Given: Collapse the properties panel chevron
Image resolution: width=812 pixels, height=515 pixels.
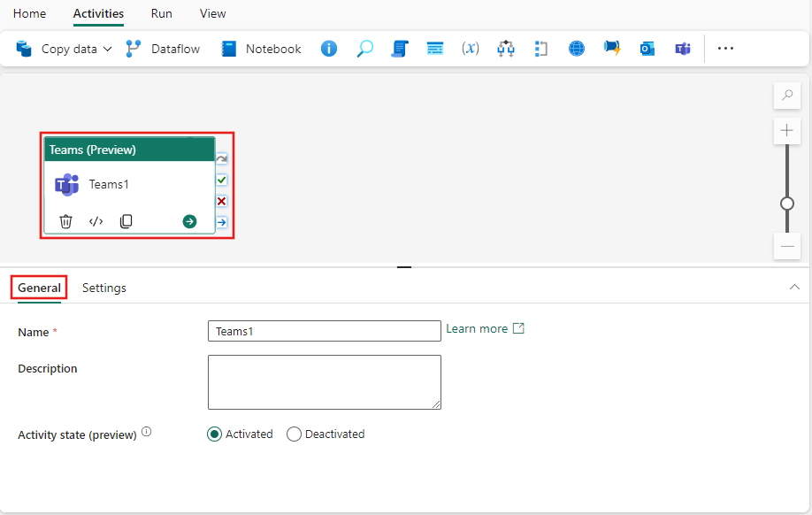Looking at the screenshot, I should (794, 287).
